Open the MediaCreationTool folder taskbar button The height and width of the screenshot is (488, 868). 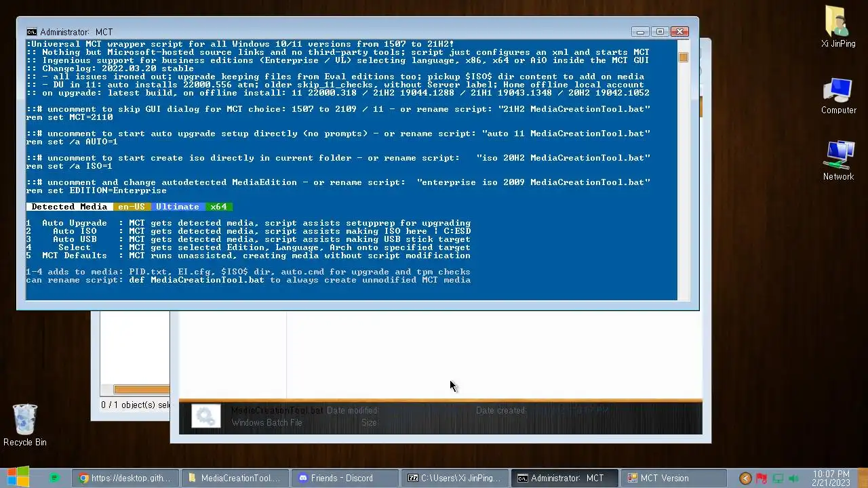pos(235,478)
